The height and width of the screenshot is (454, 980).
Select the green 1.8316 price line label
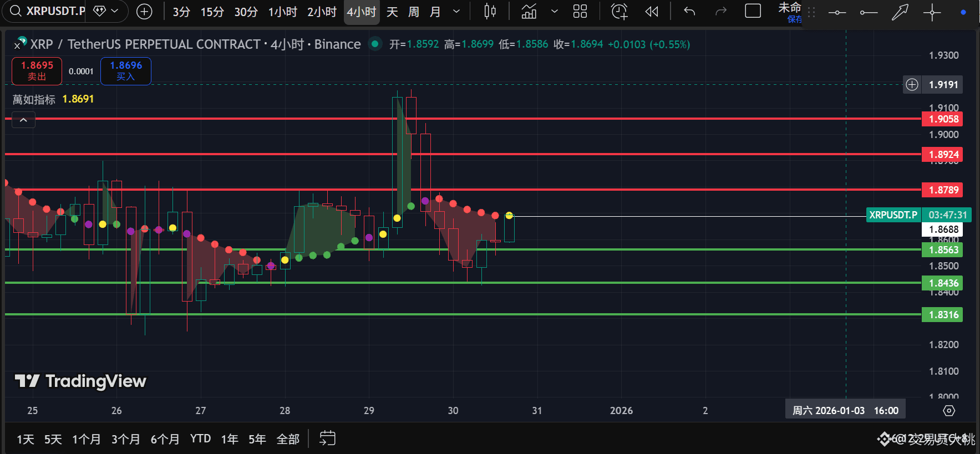(x=942, y=314)
